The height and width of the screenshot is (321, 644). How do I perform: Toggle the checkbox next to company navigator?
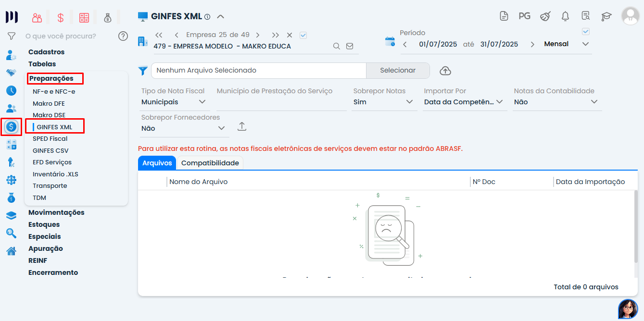[x=303, y=35]
